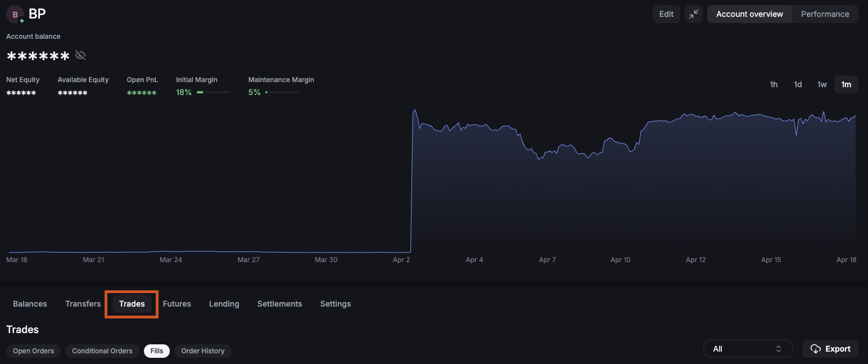Click the Export cloud download icon
868x364 pixels.
(x=815, y=349)
